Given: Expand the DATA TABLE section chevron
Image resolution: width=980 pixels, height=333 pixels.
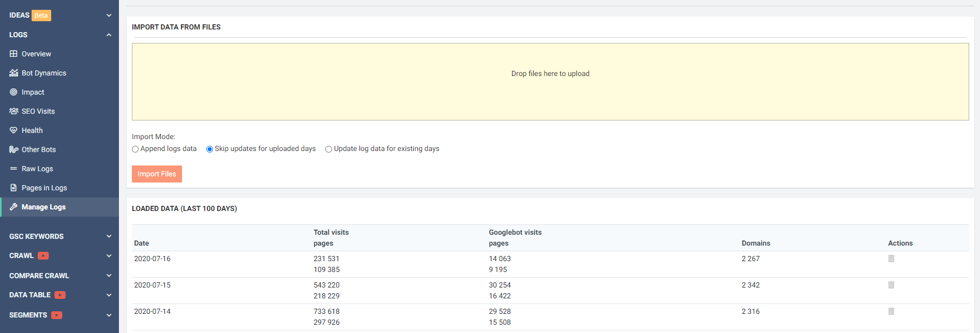Looking at the screenshot, I should coord(109,295).
